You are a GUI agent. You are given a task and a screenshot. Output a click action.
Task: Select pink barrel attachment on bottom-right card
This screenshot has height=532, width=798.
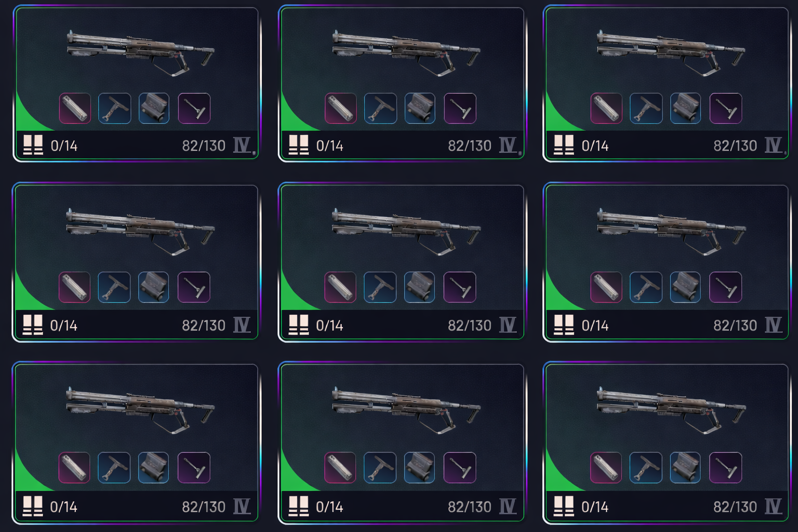(606, 468)
